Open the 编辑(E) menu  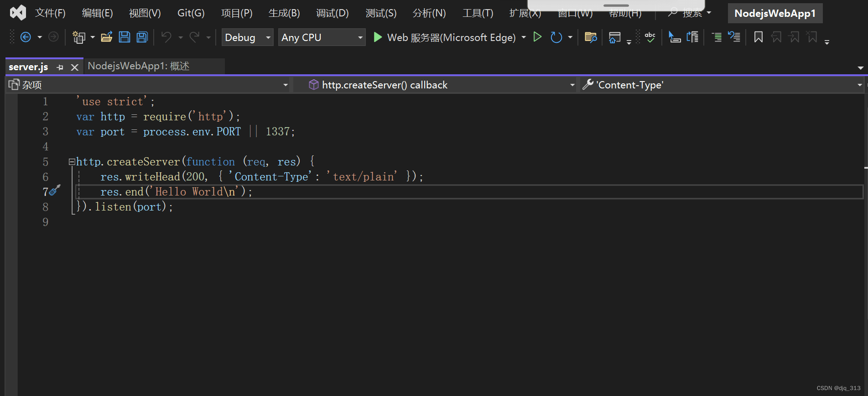pyautogui.click(x=97, y=13)
